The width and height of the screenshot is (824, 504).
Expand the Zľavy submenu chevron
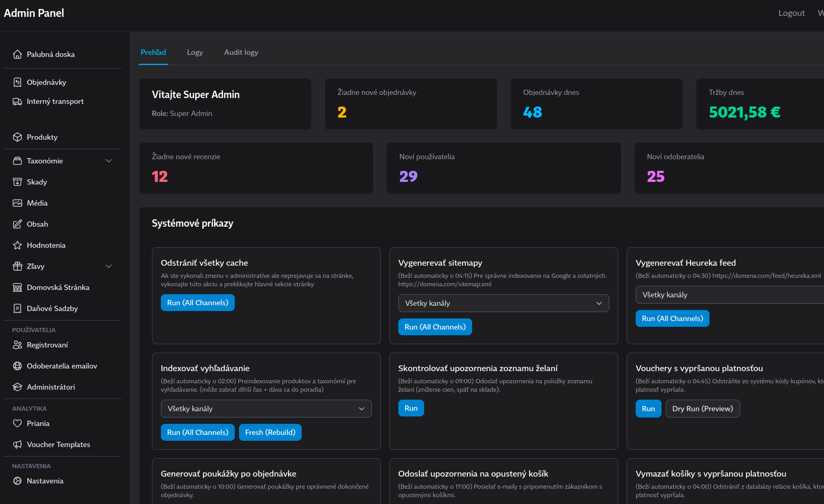109,266
